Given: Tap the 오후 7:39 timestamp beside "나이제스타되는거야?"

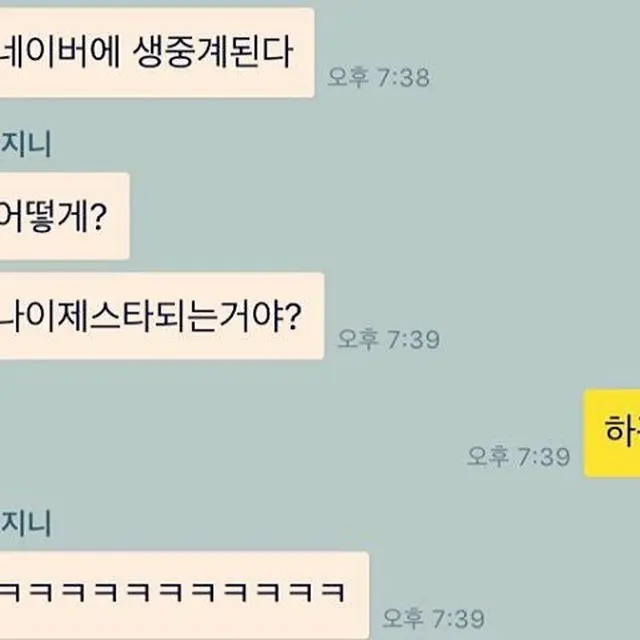Looking at the screenshot, I should [x=389, y=339].
